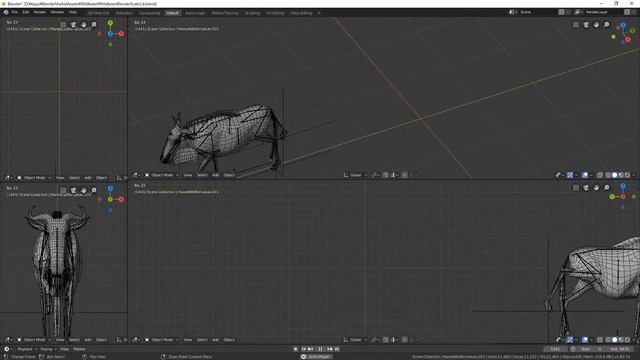Viewport: 640px width, 360px height.
Task: Click the Anim Player indicator in status bar
Action: (316, 357)
